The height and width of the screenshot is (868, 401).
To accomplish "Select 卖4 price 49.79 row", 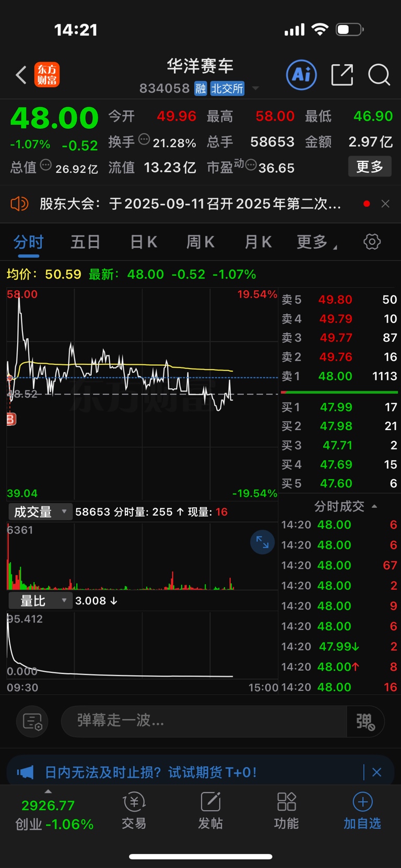I will (x=339, y=319).
